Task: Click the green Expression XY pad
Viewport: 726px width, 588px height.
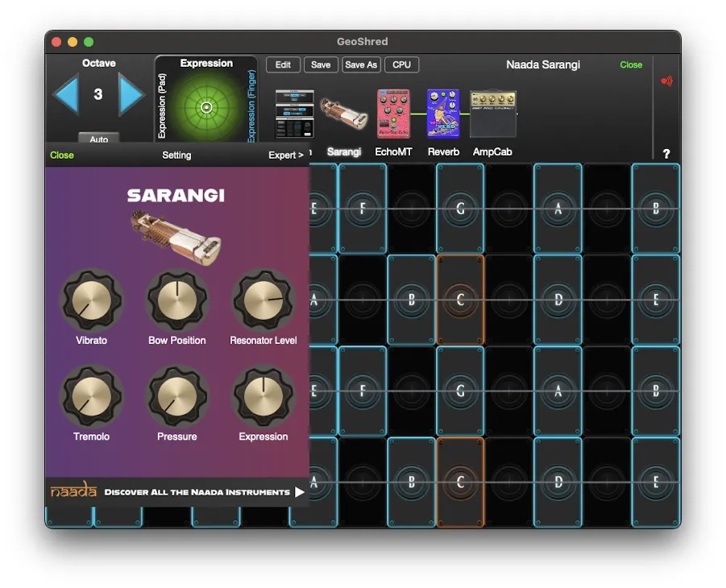Action: coord(206,107)
